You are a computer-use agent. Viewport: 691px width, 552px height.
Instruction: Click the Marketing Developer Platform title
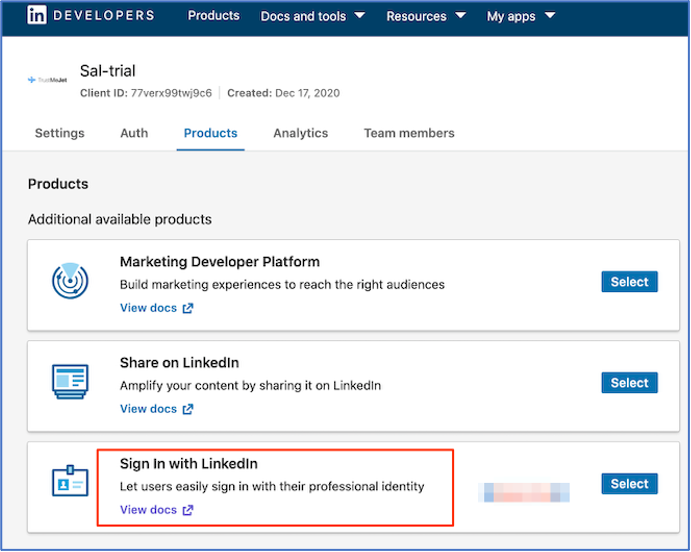click(x=220, y=262)
